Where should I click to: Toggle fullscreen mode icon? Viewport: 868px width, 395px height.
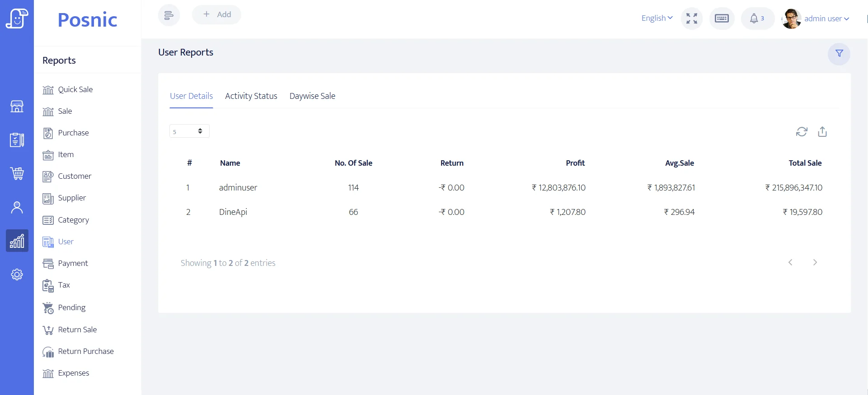pyautogui.click(x=691, y=19)
